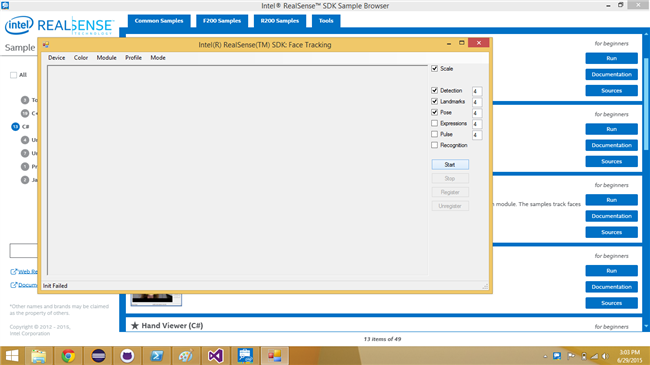Open the Tools tab
The height and width of the screenshot is (365, 650).
pyautogui.click(x=326, y=21)
